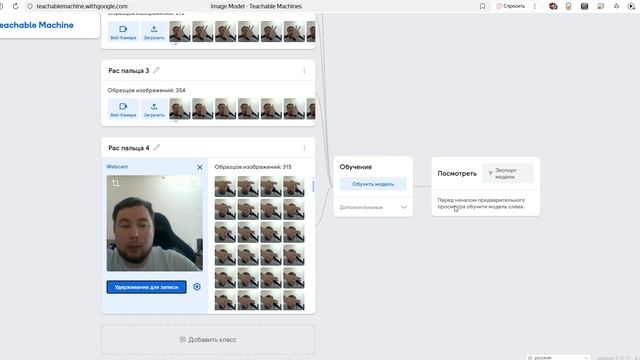The height and width of the screenshot is (360, 640).
Task: Click the media playback icon in toolbar
Action: (631, 6)
